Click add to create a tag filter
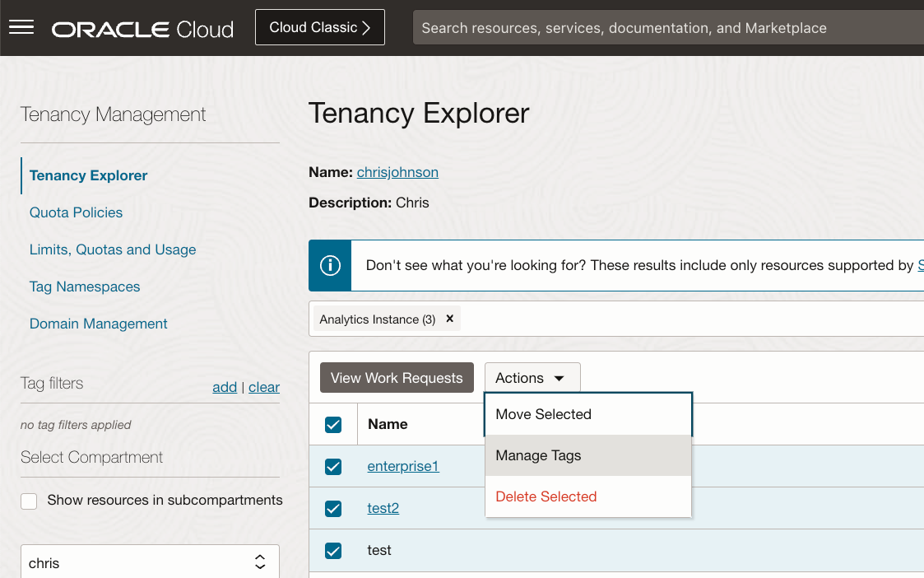This screenshot has height=578, width=924. 225,387
